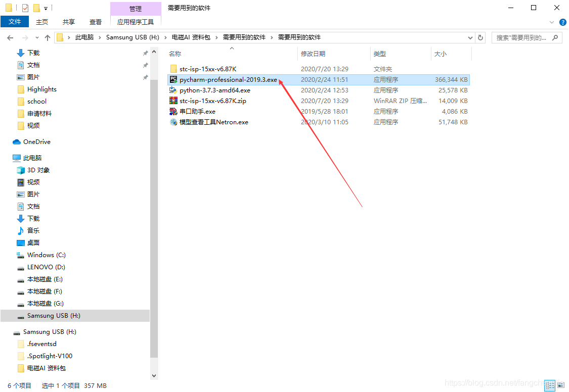Click 此电脑 in address breadcrumb
569x392 pixels.
84,37
